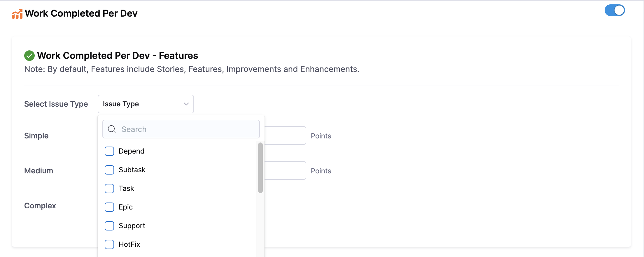Click the Work Completed Per Dev - Features title
Screen dimensions: 644x257
118,56
